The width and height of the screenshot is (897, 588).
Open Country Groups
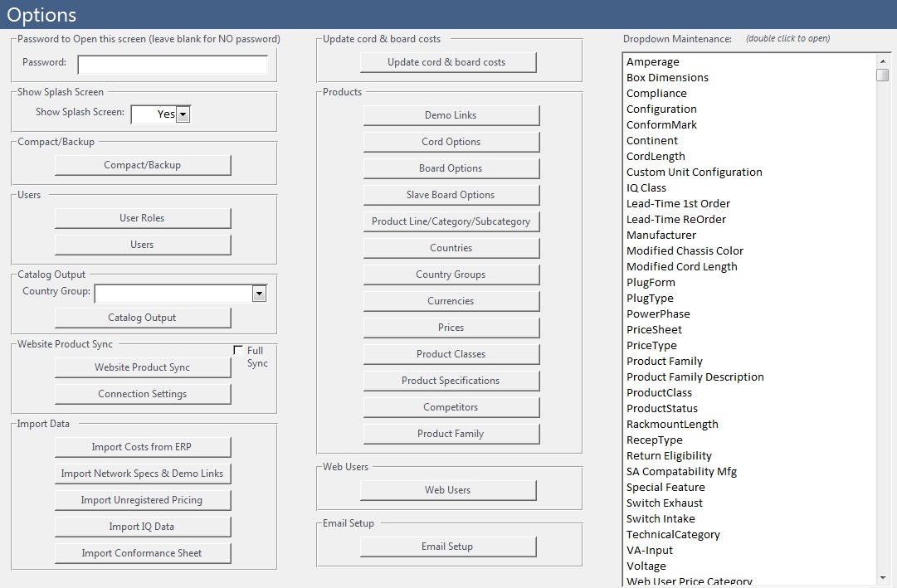point(451,274)
